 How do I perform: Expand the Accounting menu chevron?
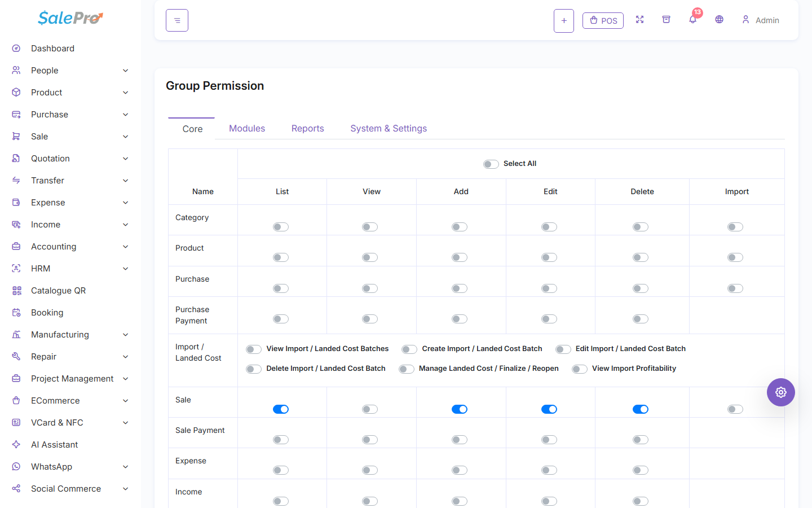[x=126, y=247]
